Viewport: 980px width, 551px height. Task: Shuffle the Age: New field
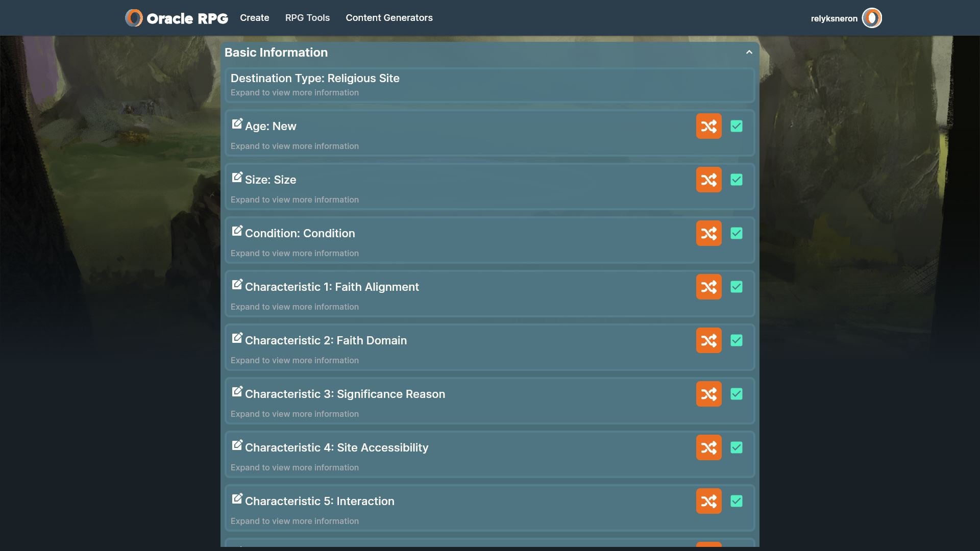[708, 126]
